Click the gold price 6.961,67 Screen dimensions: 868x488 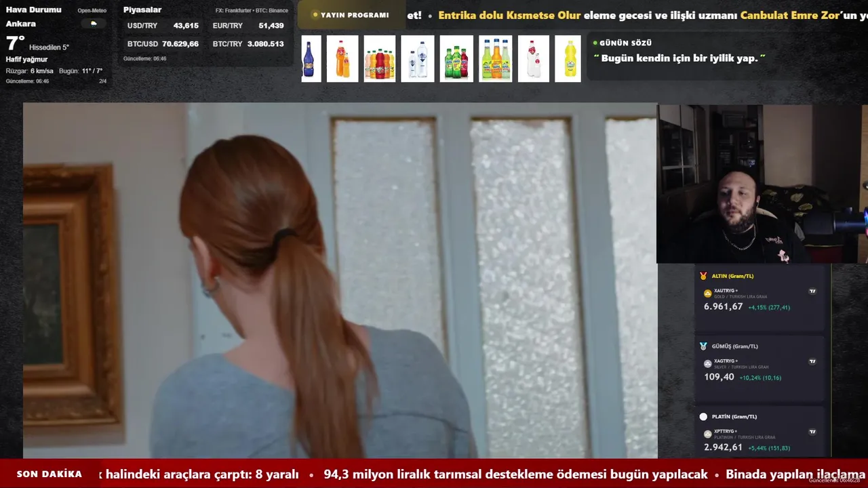pyautogui.click(x=724, y=306)
